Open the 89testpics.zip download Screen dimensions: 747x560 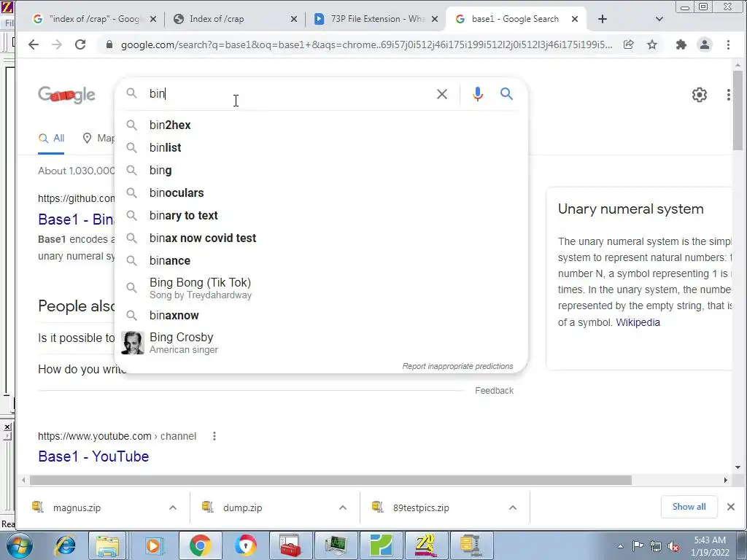[421, 507]
